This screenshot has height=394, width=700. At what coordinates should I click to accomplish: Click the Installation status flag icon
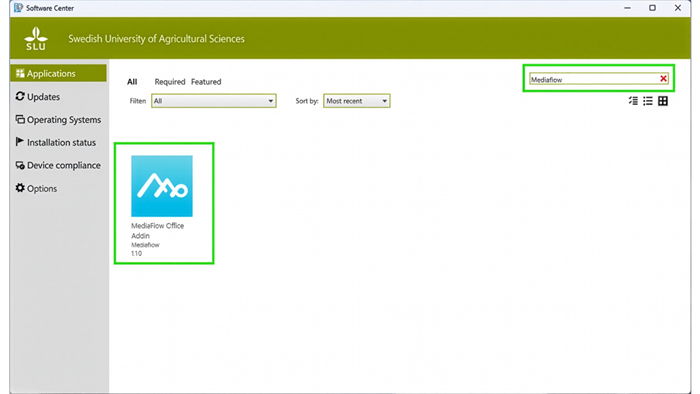point(19,142)
